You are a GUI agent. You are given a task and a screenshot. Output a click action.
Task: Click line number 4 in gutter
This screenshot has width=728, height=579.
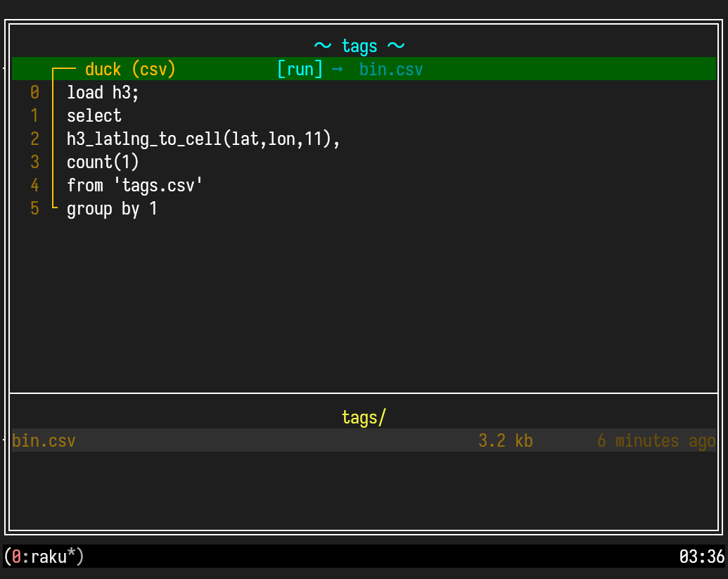35,186
